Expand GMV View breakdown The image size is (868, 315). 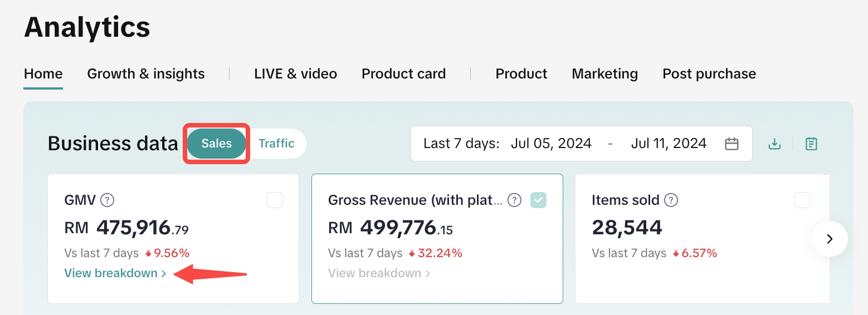click(x=115, y=273)
